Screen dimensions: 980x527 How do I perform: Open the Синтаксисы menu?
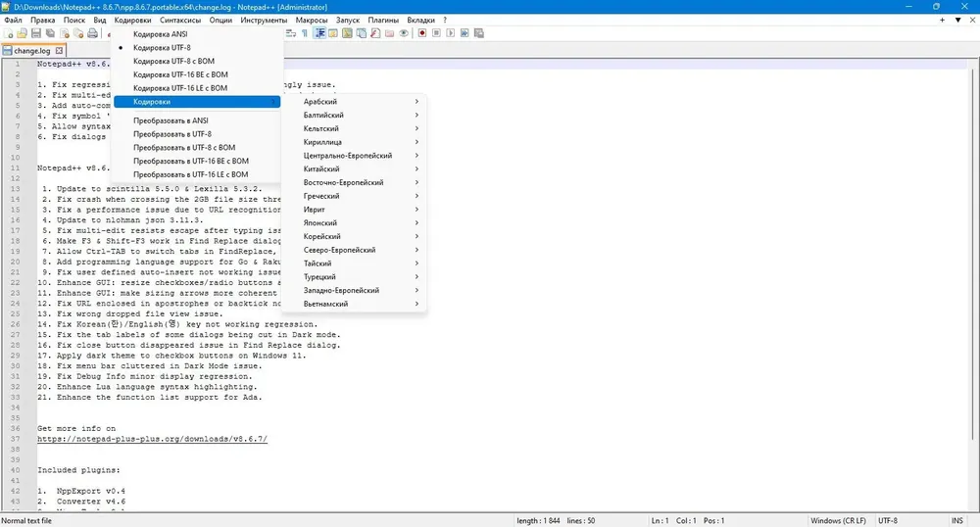click(180, 20)
